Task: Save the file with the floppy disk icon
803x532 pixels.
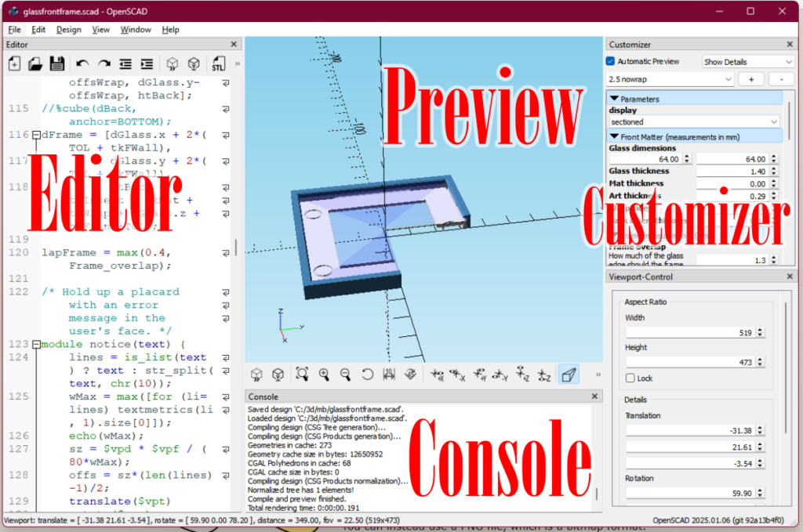Action: (56, 63)
